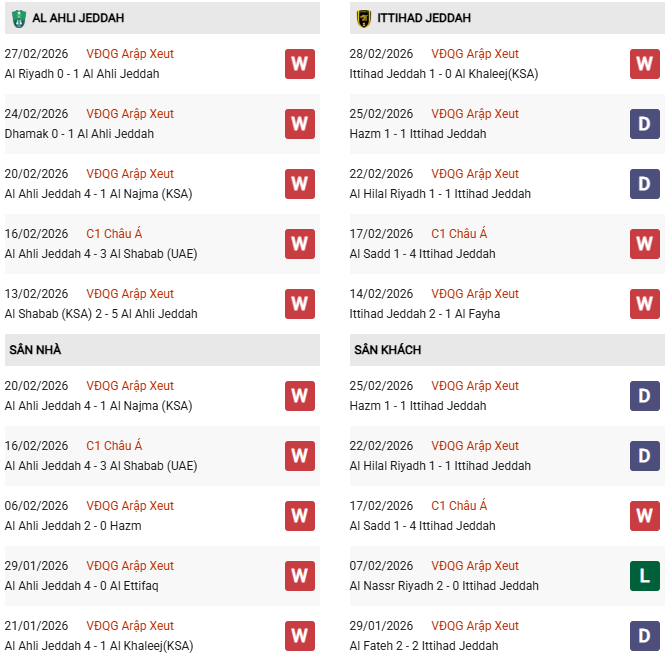Open the Al Ahli Jeddah 4-1 Al Khaleej(KSA) match
This screenshot has height=658, width=666.
[99, 646]
